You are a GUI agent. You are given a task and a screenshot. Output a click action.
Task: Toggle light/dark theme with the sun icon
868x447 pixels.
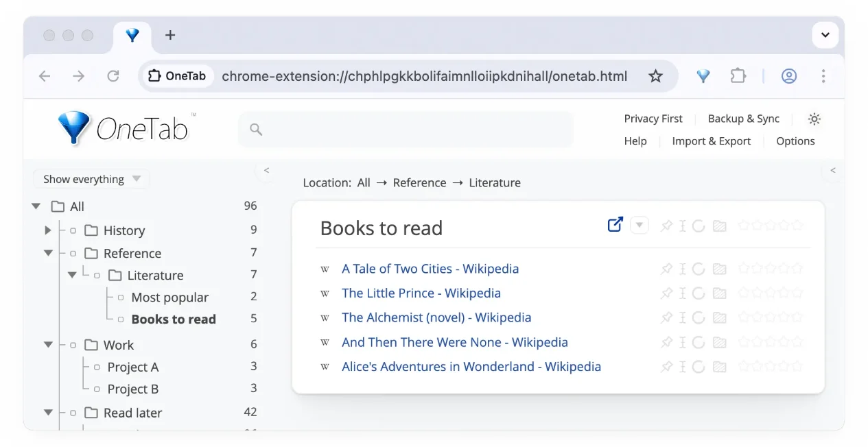point(814,119)
